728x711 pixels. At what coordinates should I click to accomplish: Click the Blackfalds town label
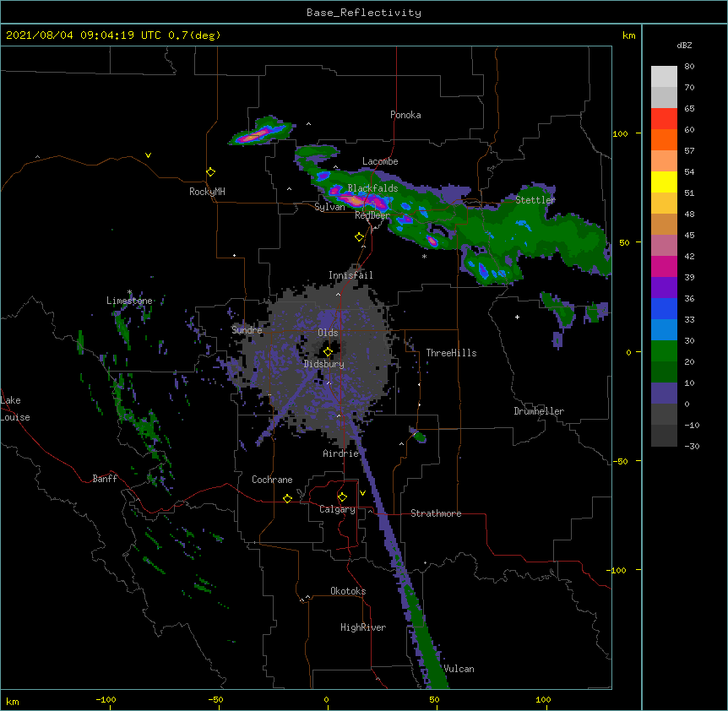pyautogui.click(x=372, y=188)
